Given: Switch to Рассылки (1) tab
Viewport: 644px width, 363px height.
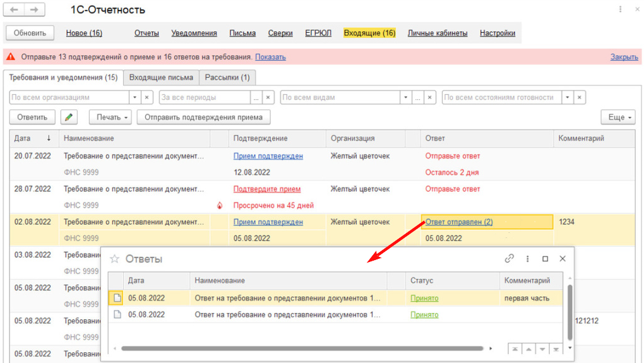Looking at the screenshot, I should (227, 77).
